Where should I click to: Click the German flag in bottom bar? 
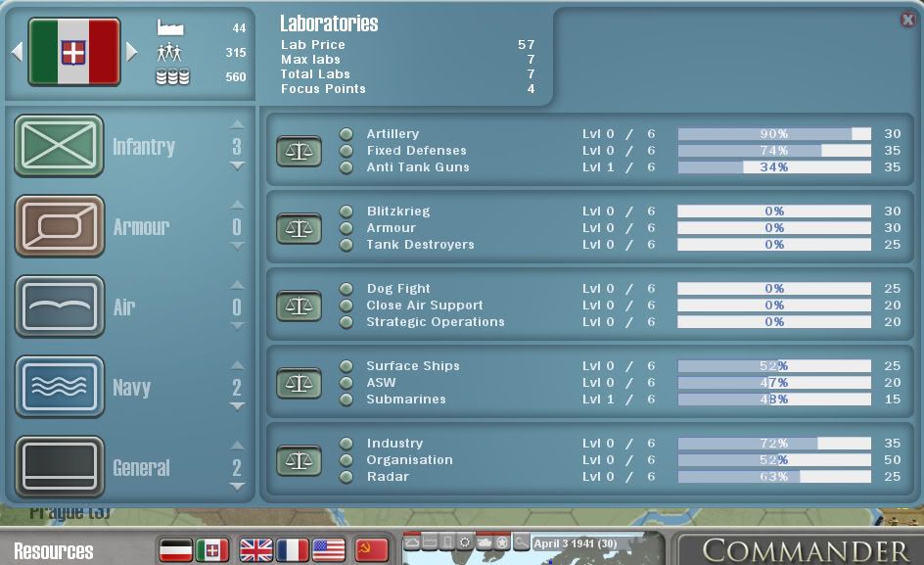[x=176, y=550]
